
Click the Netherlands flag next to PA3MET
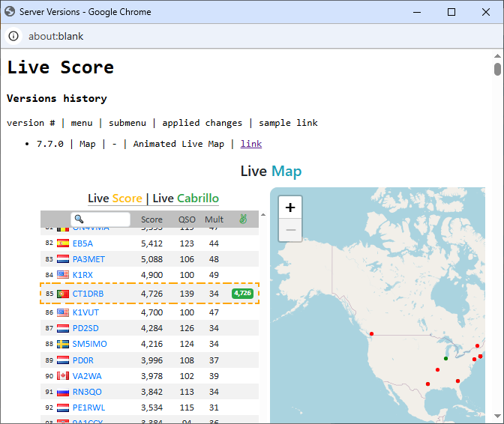[x=63, y=259]
